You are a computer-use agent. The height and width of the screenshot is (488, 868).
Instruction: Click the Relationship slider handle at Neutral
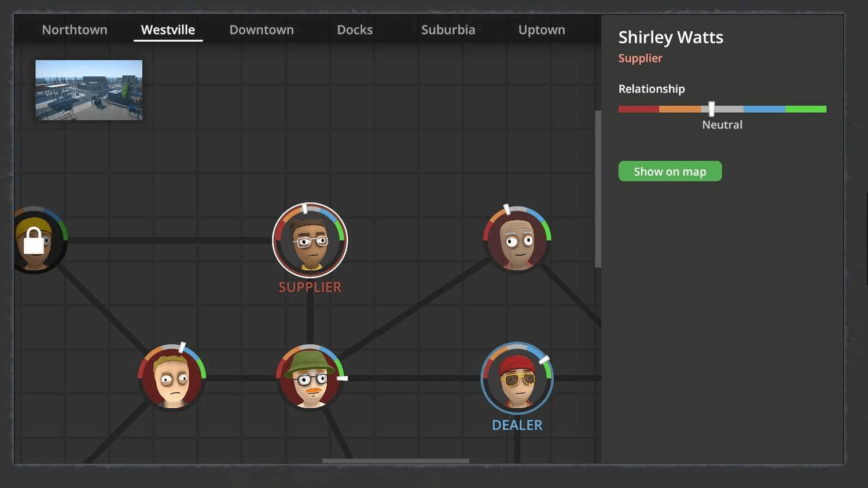click(x=711, y=109)
